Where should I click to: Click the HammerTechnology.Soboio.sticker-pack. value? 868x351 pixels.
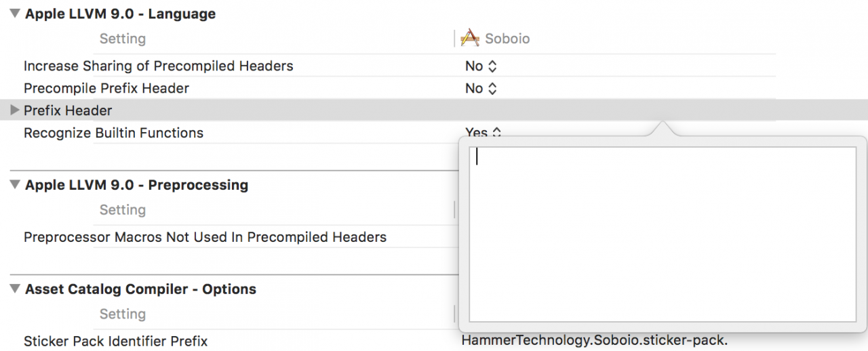click(x=595, y=341)
